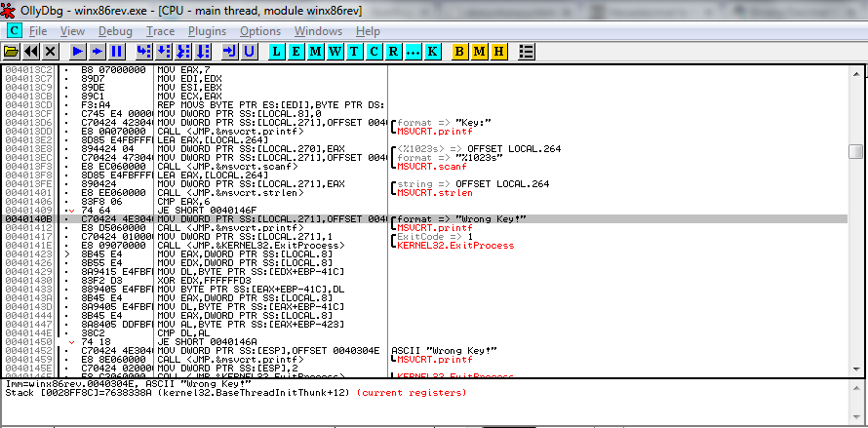Open the Debug menu
The image size is (868, 428).
[x=115, y=31]
